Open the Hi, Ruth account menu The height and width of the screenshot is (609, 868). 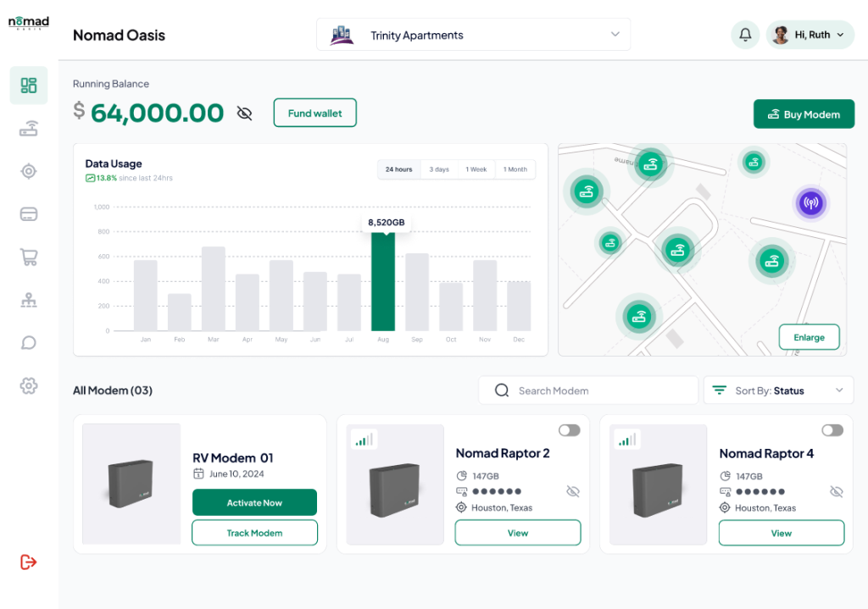click(x=810, y=35)
